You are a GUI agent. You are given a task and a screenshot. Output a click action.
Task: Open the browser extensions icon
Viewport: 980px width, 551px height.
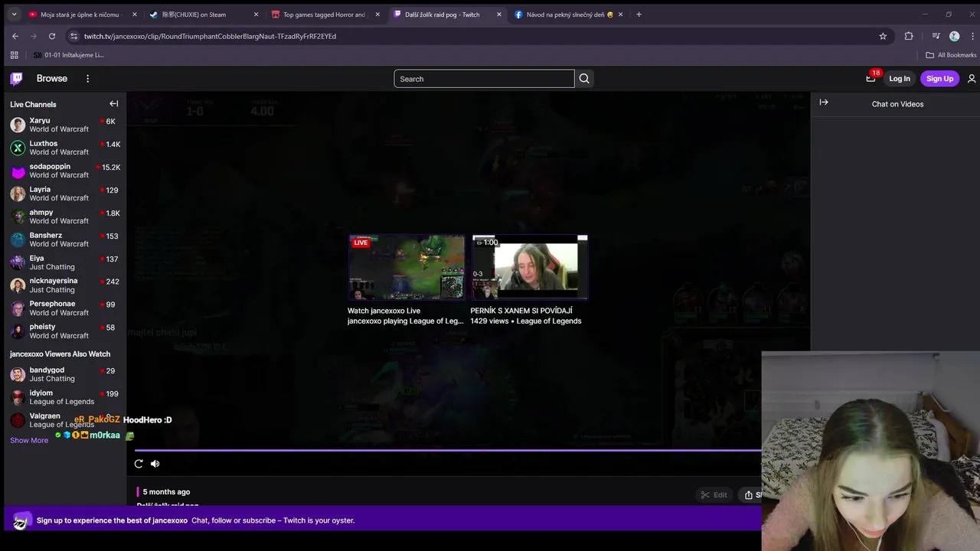[909, 36]
